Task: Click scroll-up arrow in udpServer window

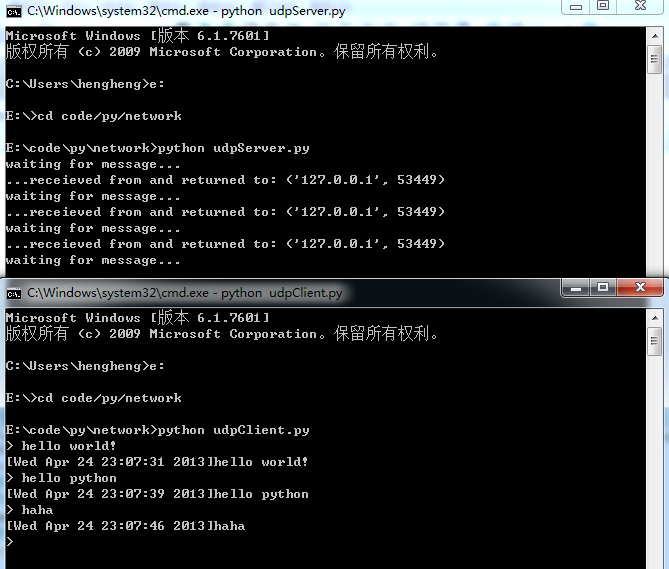Action: 654,36
